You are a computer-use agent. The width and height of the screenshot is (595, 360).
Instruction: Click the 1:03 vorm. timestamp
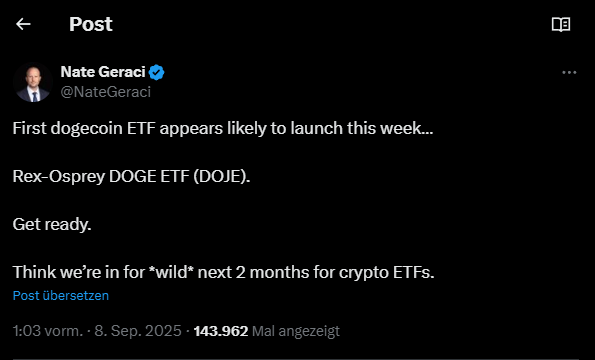[x=47, y=331]
